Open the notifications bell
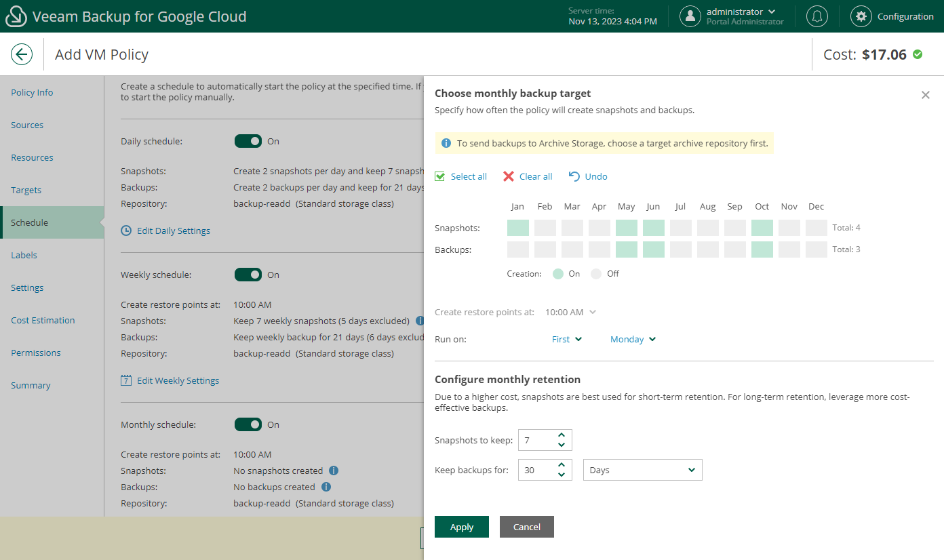Image resolution: width=944 pixels, height=560 pixels. 817,16
